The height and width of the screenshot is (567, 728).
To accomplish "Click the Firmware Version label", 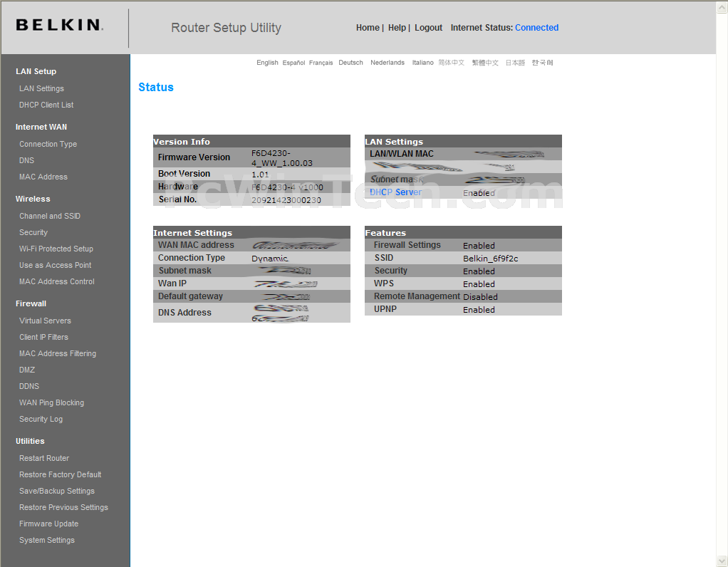I will click(194, 157).
